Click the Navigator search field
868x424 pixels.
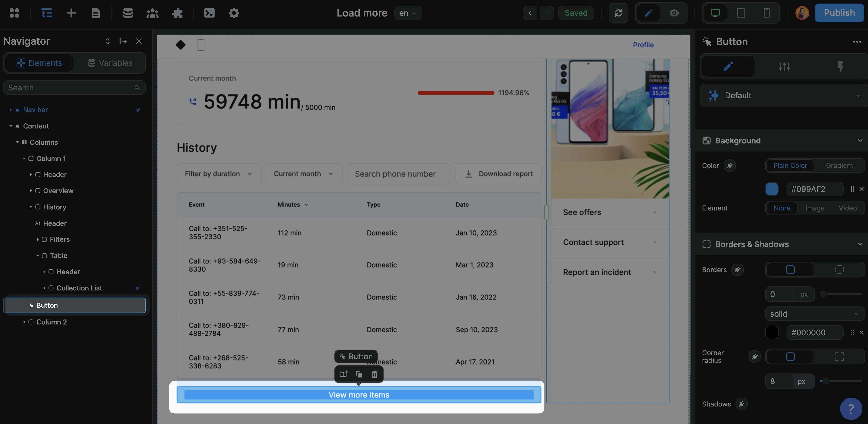point(71,88)
